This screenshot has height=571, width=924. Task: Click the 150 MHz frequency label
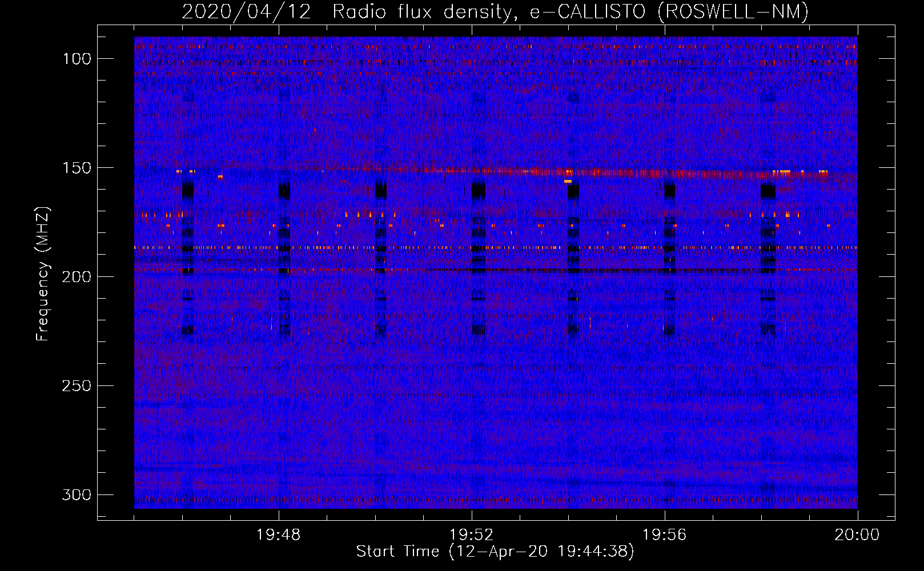76,168
